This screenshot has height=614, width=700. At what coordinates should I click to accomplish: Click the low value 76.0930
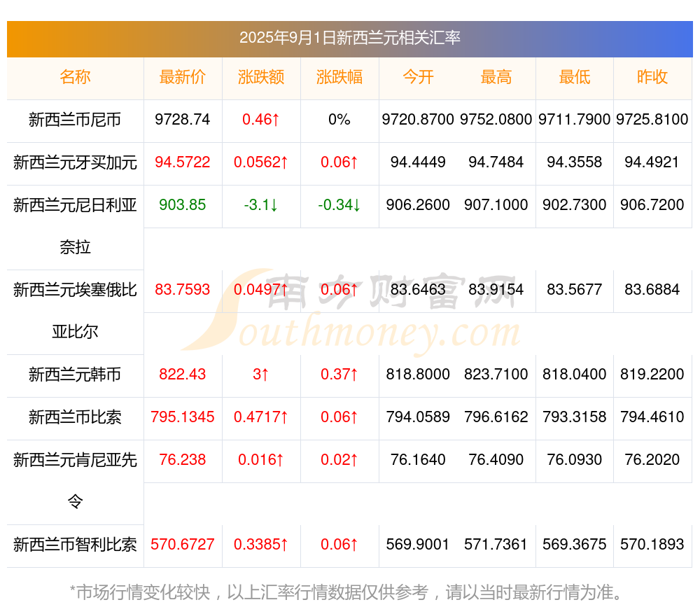tap(575, 459)
